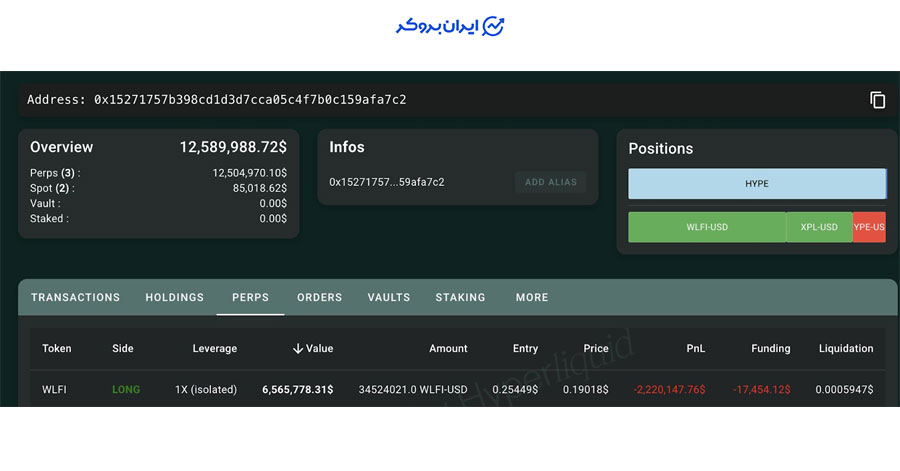
Task: Sort by Value column arrow
Action: [298, 349]
